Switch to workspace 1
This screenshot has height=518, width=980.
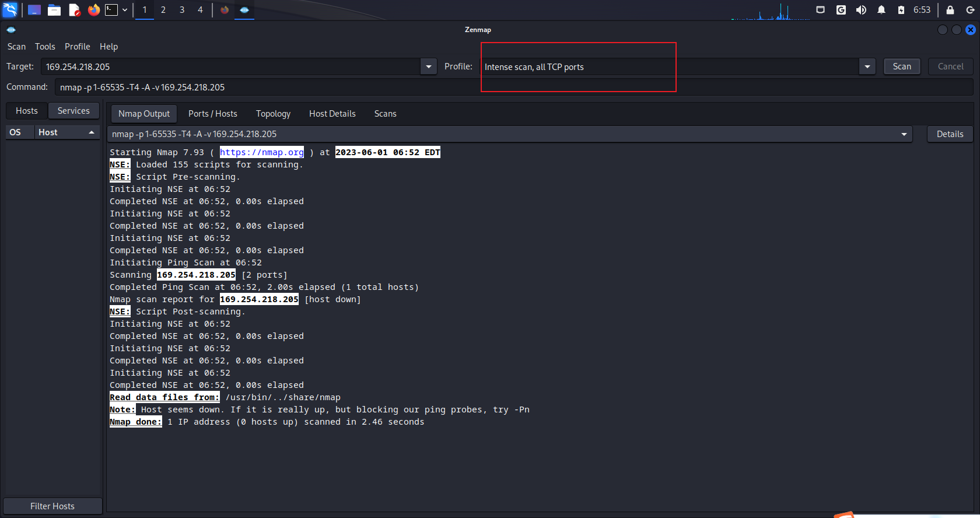[145, 10]
